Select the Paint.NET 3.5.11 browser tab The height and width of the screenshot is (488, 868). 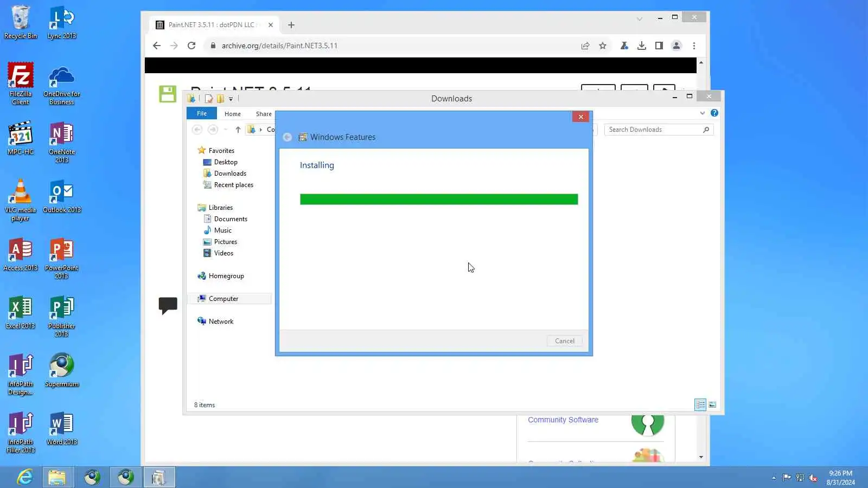coord(214,25)
